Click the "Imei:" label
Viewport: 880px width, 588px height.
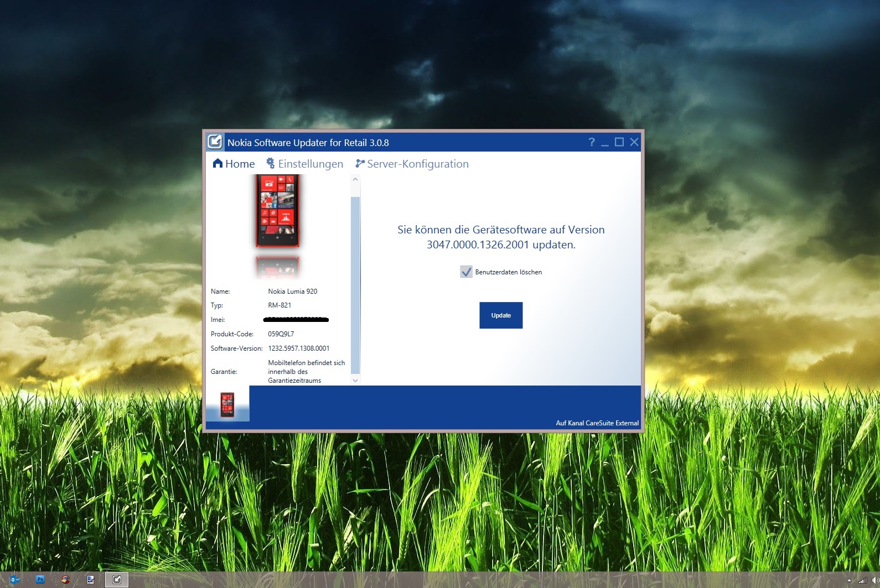(218, 320)
